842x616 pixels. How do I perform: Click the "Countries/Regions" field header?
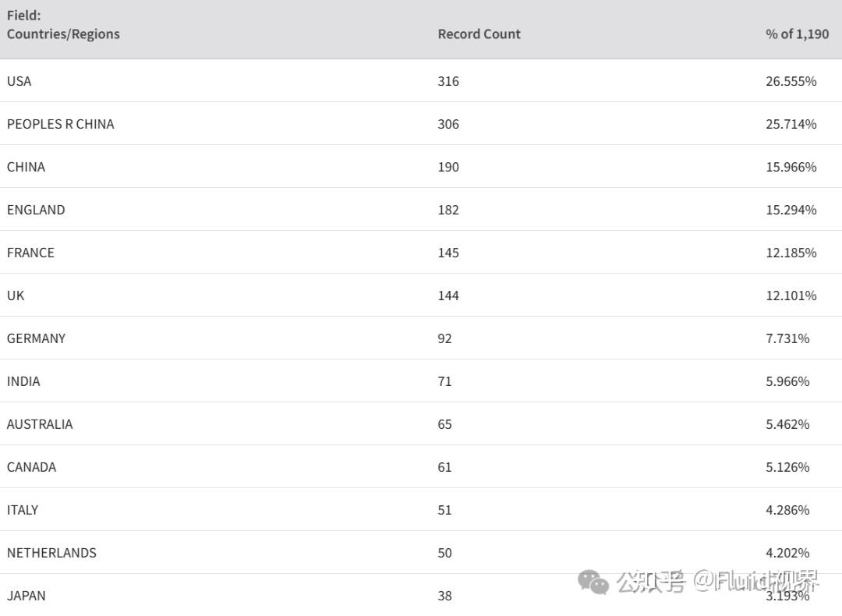[x=63, y=34]
